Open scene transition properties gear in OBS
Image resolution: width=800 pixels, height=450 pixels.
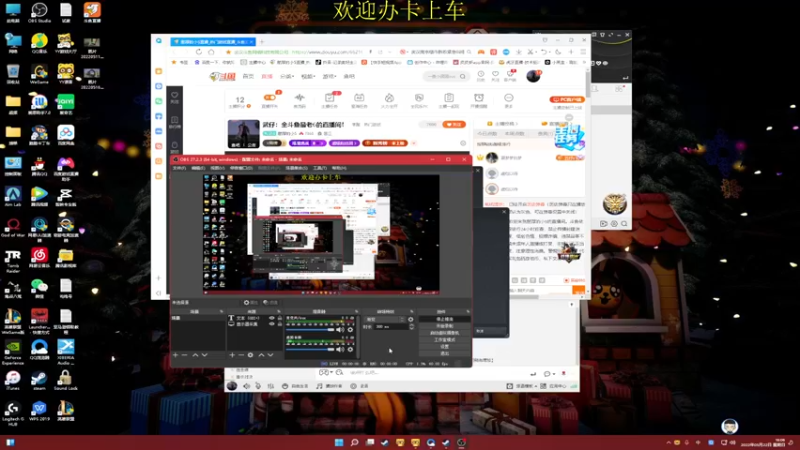[411, 319]
